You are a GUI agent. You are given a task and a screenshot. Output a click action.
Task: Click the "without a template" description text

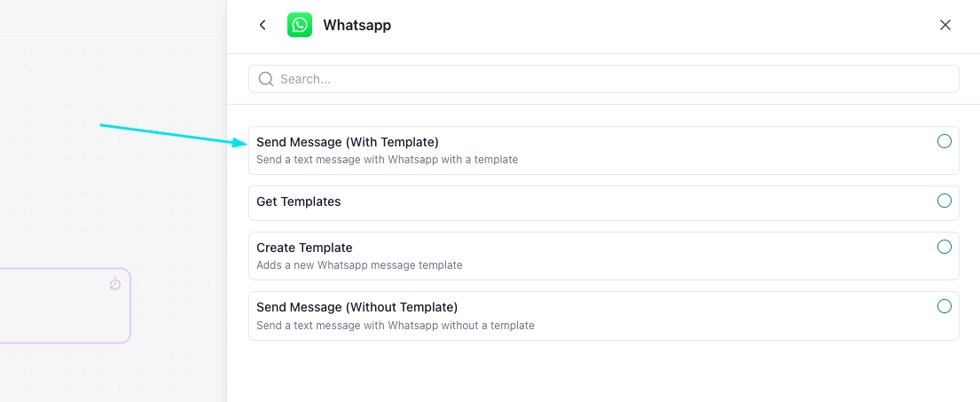click(396, 326)
